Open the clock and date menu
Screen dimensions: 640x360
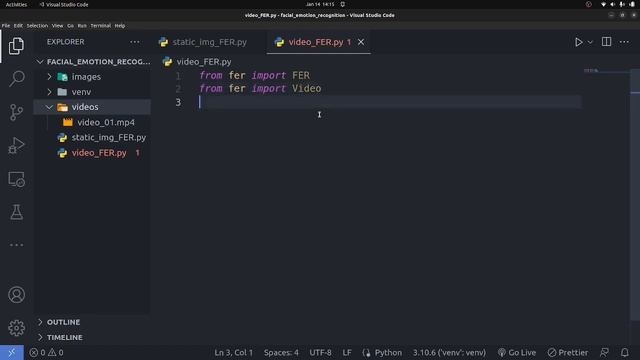tap(320, 4)
